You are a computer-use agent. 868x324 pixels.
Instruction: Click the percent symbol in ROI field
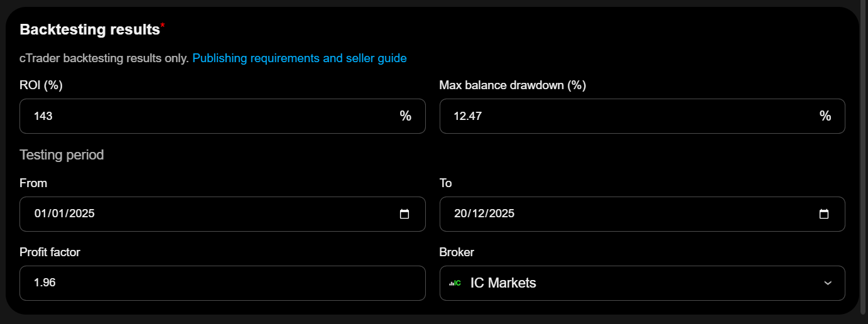(x=405, y=116)
